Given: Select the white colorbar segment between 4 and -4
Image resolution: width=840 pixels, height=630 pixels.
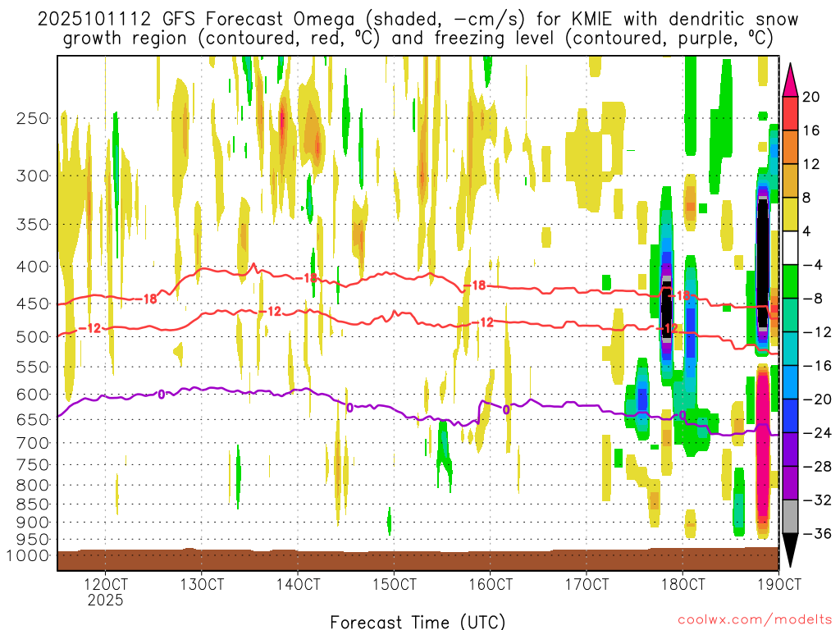Looking at the screenshot, I should tap(792, 248).
